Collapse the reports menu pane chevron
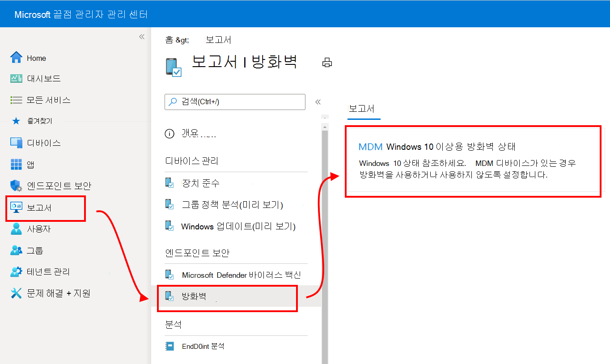 [x=318, y=102]
